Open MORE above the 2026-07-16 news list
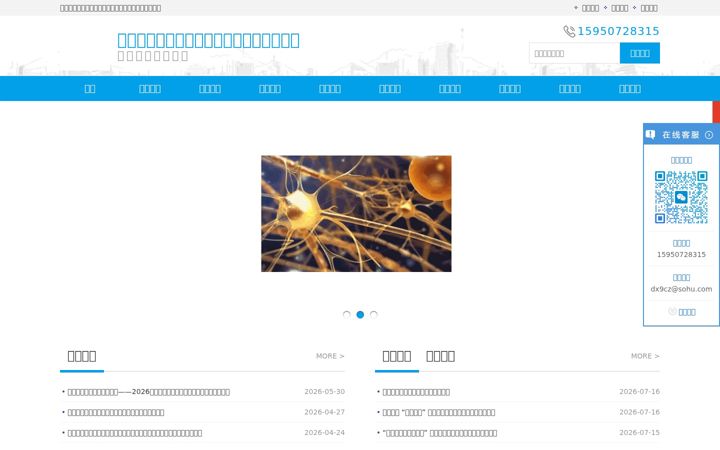Viewport: 720px width, 450px height. point(645,356)
